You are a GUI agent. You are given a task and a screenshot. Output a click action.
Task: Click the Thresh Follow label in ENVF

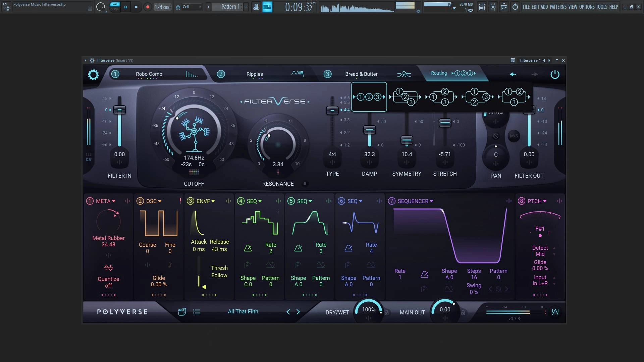219,271
